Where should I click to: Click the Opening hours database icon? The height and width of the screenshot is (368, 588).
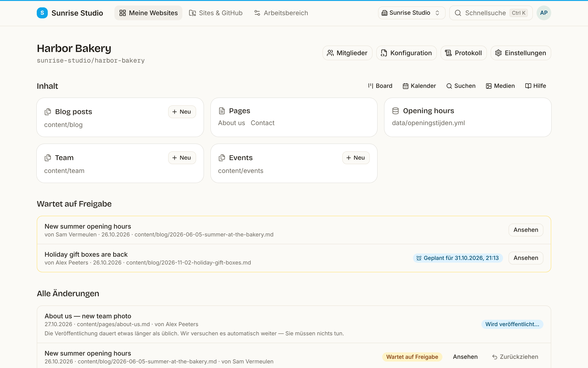tap(395, 111)
